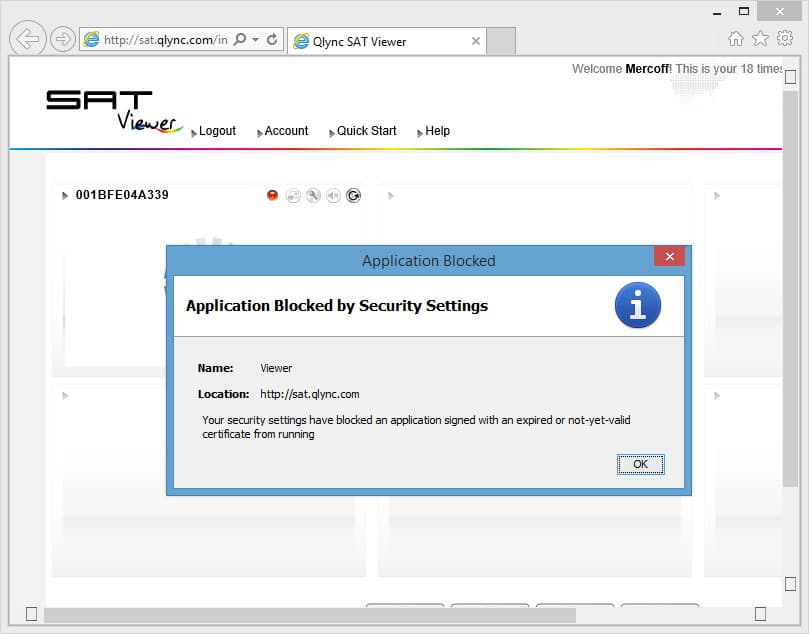Click the vertical scrollbar thumb
The height and width of the screenshot is (634, 809).
click(x=790, y=289)
